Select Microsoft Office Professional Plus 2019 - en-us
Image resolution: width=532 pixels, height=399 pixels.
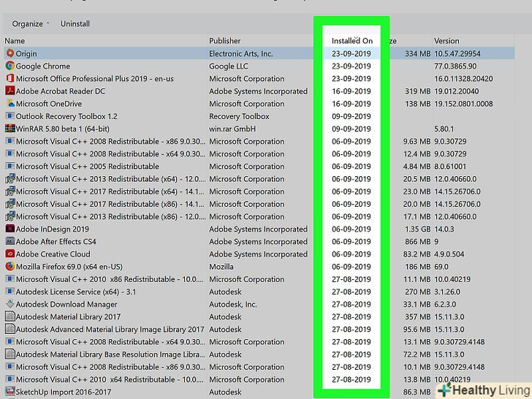95,79
